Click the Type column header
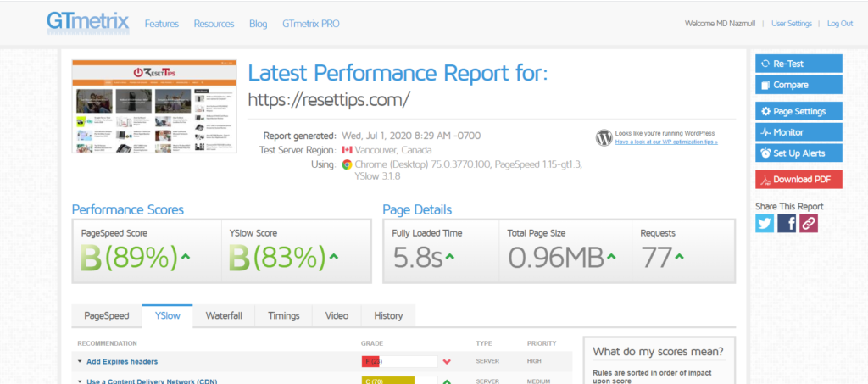The height and width of the screenshot is (384, 868). tap(484, 343)
